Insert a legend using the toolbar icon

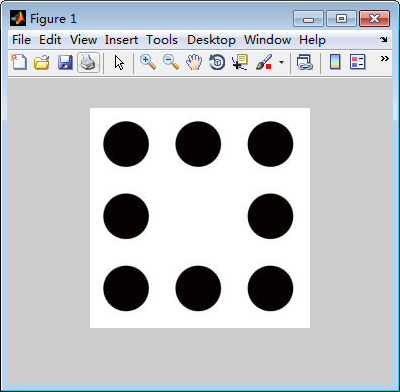point(358,62)
